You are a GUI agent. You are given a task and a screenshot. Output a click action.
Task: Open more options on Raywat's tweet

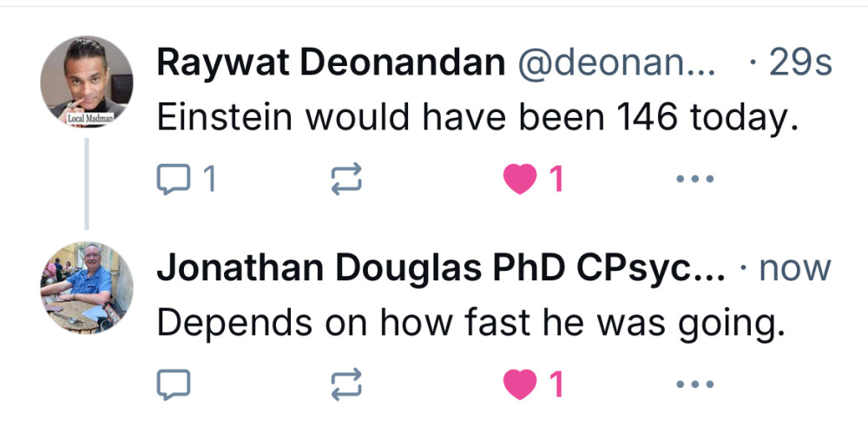point(694,180)
